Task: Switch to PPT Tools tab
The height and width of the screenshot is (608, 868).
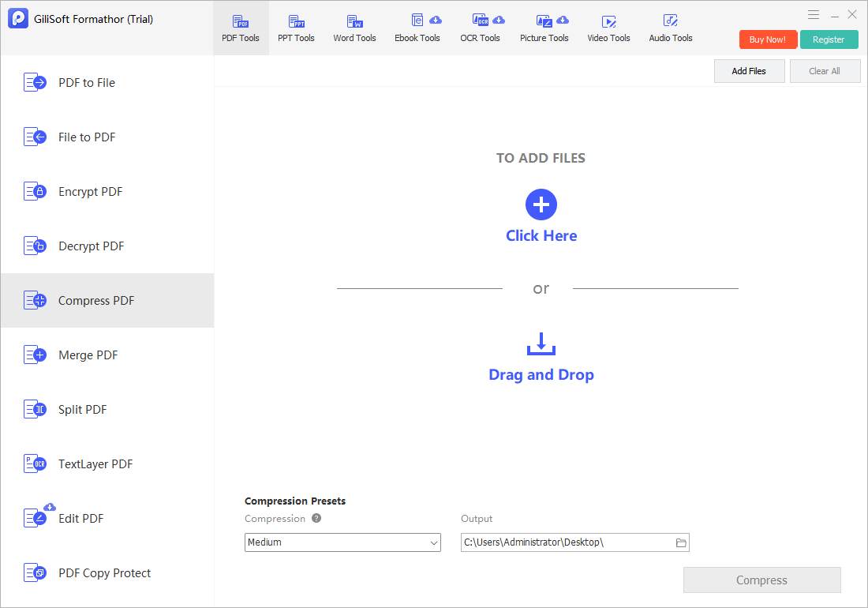Action: (296, 28)
